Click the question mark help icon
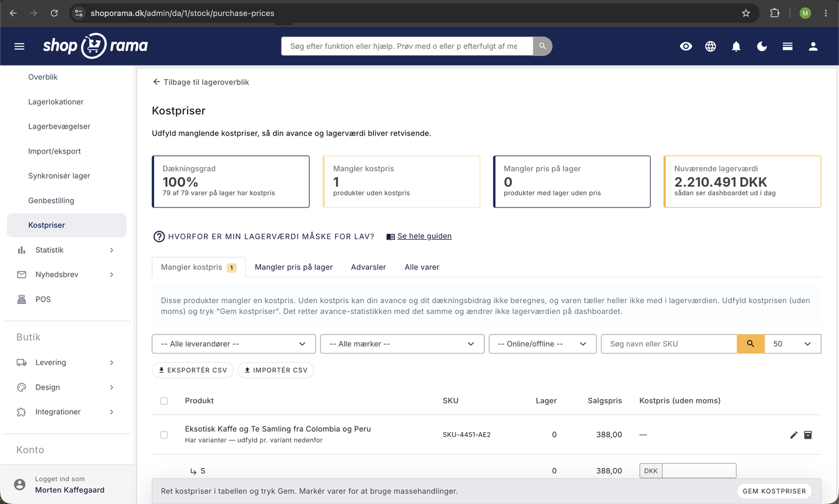This screenshot has height=504, width=839. 159,237
